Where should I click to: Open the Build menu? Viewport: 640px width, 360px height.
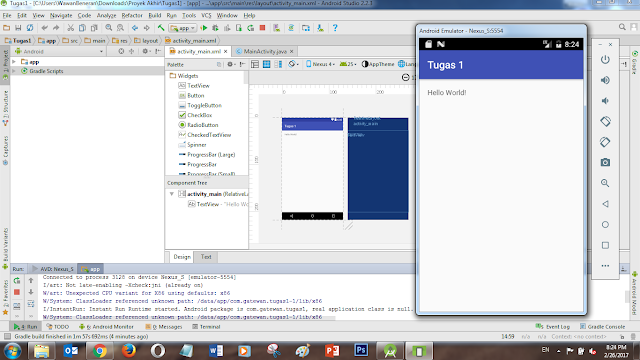[x=154, y=15]
